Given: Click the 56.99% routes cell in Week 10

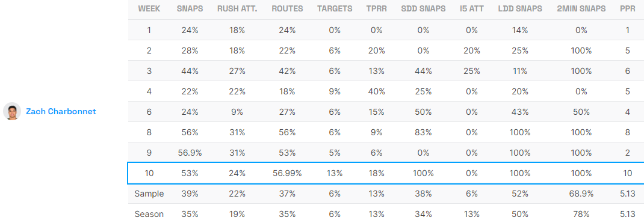Looking at the screenshot, I should click(x=287, y=173).
